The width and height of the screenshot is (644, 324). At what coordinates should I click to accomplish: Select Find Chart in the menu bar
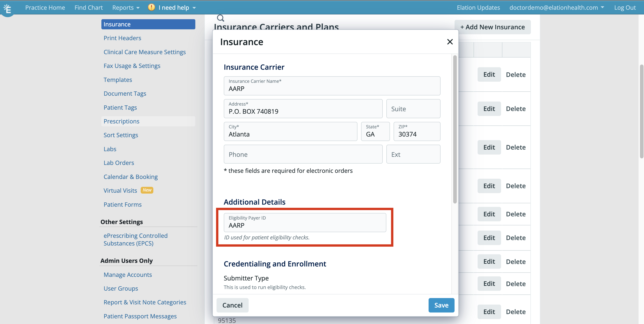(89, 7)
